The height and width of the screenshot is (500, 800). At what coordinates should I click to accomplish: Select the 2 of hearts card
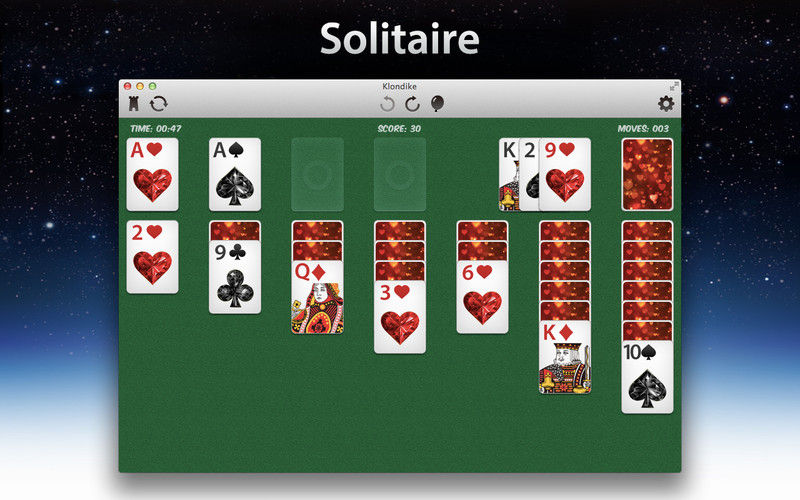(152, 257)
